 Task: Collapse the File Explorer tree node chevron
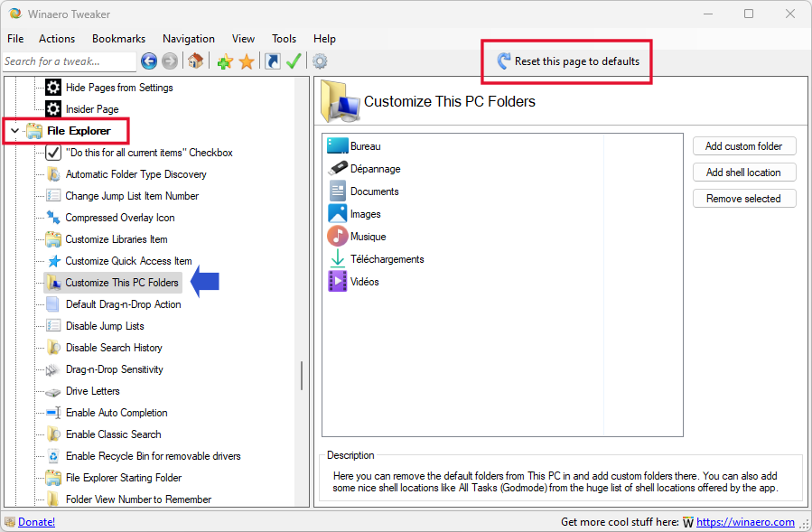click(x=15, y=131)
